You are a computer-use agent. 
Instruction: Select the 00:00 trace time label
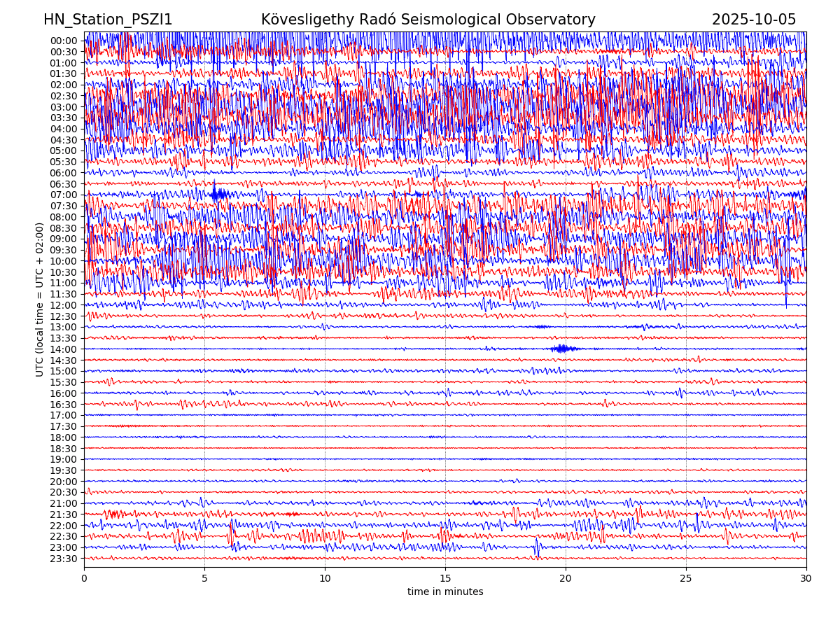click(x=63, y=41)
